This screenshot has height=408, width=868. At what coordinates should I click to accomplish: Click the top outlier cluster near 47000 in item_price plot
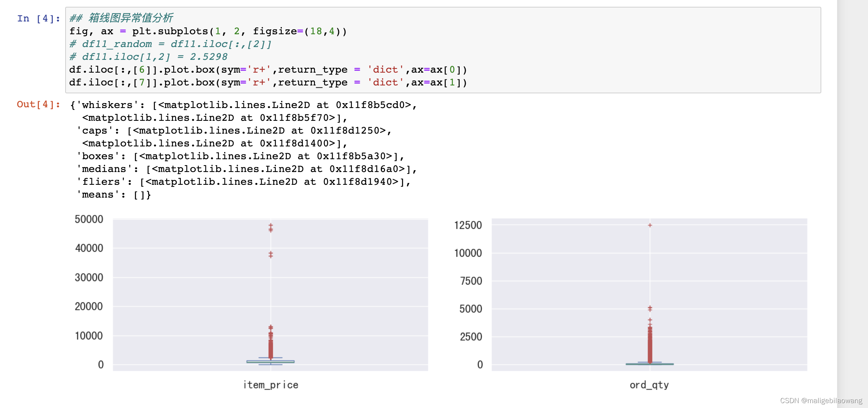pyautogui.click(x=270, y=228)
